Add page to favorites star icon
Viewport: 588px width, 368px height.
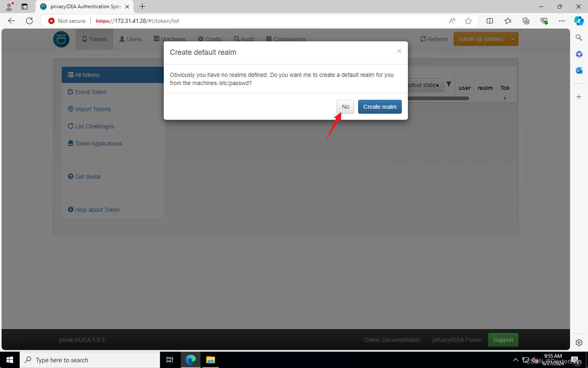(468, 21)
